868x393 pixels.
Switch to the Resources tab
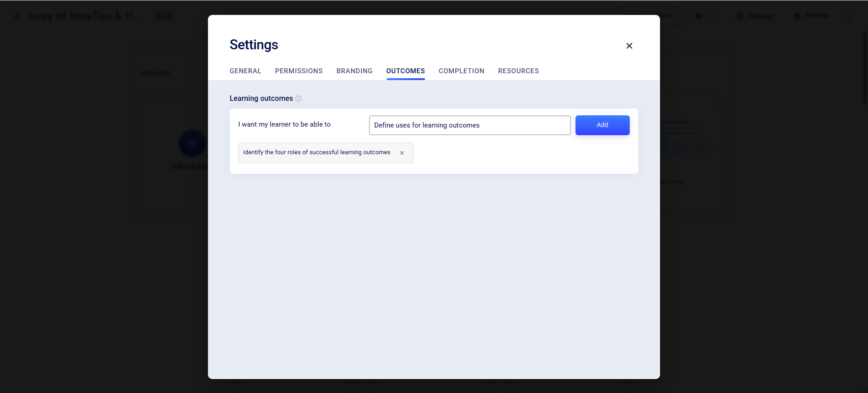point(518,71)
